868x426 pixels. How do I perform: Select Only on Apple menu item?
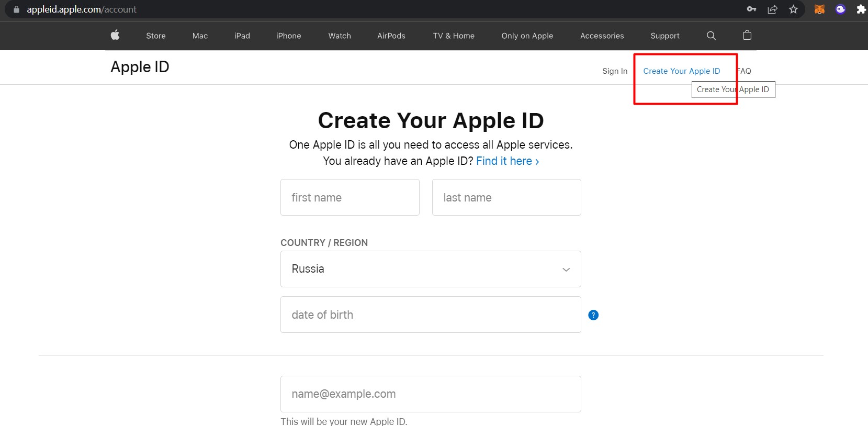(x=527, y=36)
